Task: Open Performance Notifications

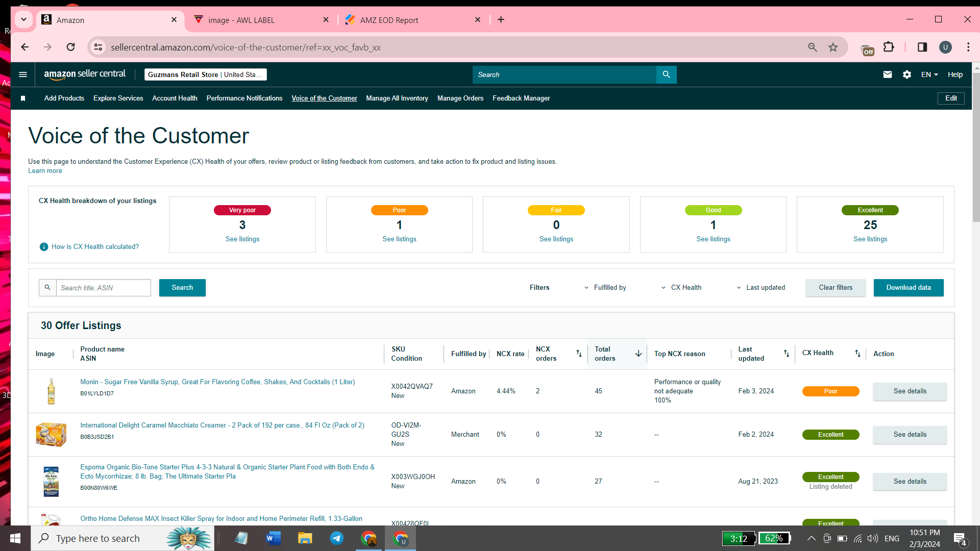Action: coord(244,98)
